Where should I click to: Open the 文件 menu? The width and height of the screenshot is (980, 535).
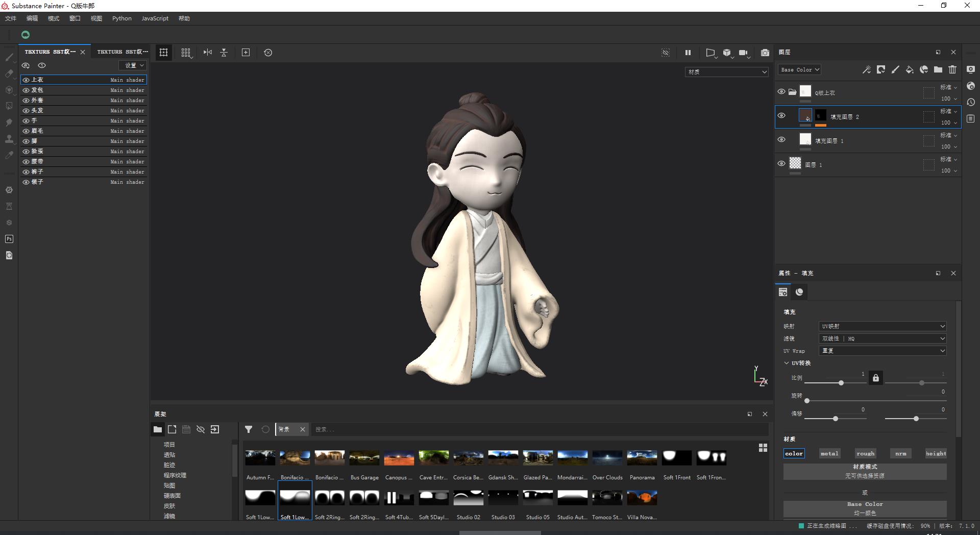pyautogui.click(x=11, y=18)
